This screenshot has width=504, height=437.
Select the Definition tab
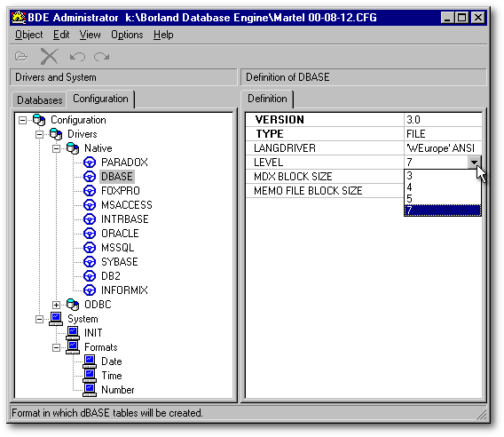267,99
